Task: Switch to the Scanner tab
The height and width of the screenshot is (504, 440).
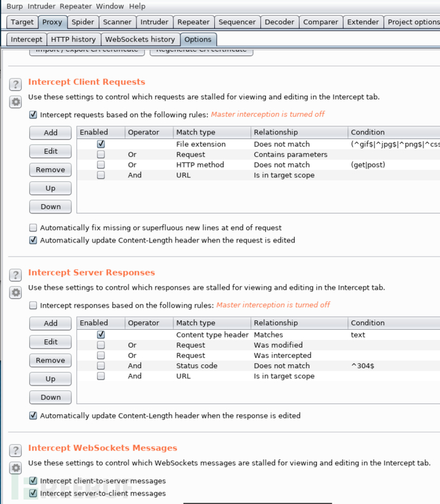Action: [117, 22]
